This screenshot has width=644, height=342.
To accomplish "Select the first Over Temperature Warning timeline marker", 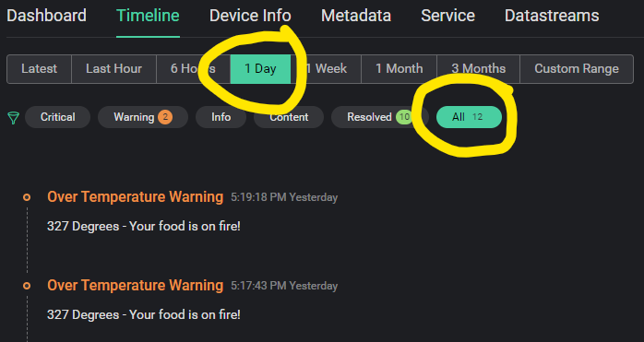I will tap(27, 197).
